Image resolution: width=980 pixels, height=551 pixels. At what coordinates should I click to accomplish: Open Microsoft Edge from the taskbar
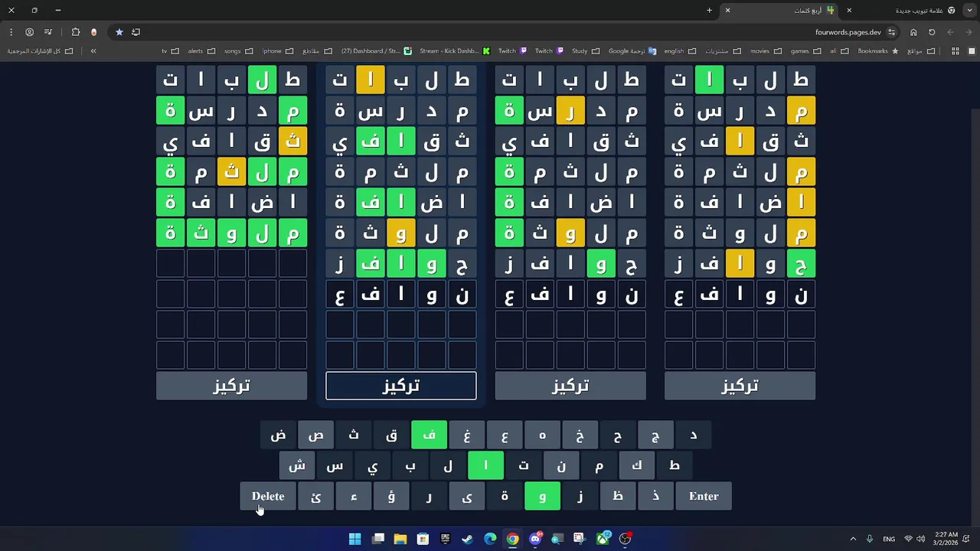point(490,539)
